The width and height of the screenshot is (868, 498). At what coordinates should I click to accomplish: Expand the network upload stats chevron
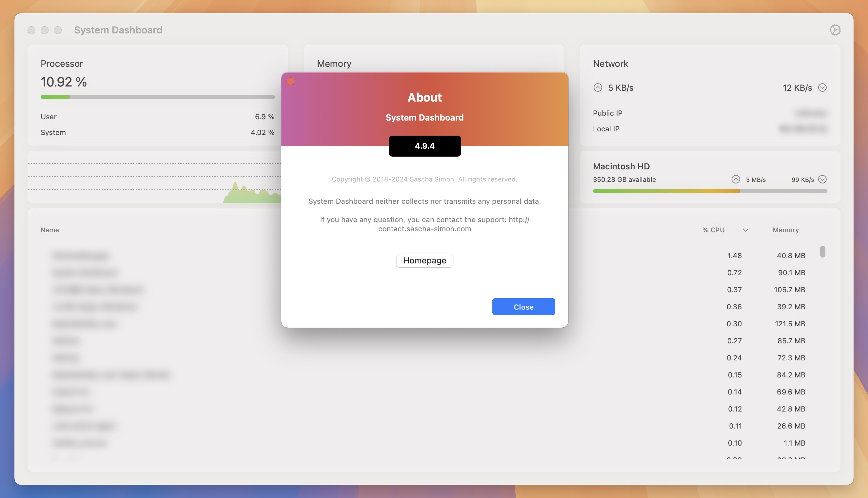(x=597, y=87)
